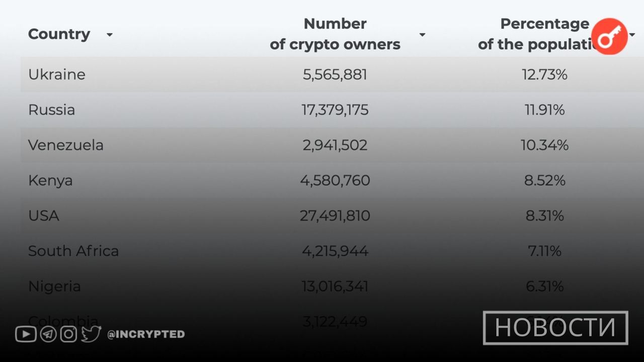This screenshot has width=644, height=362.
Task: Click Nigeria's 13,016,341 owners value
Action: pos(335,287)
